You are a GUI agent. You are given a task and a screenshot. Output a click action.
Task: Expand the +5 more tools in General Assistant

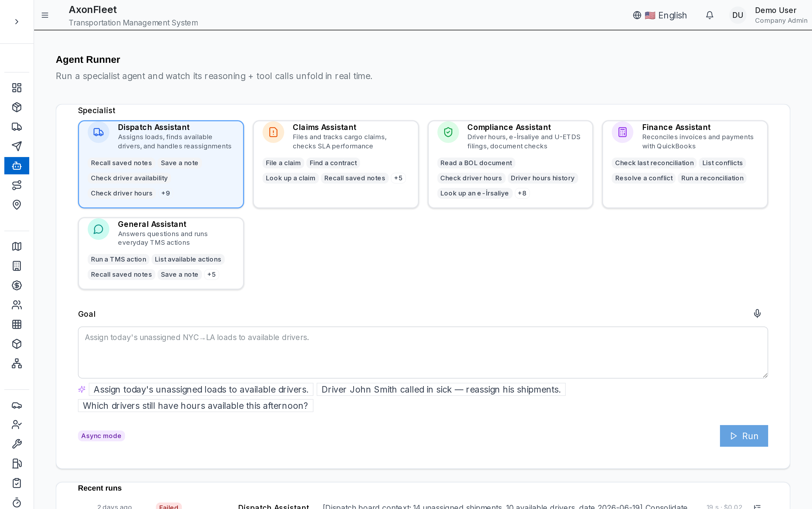(211, 274)
